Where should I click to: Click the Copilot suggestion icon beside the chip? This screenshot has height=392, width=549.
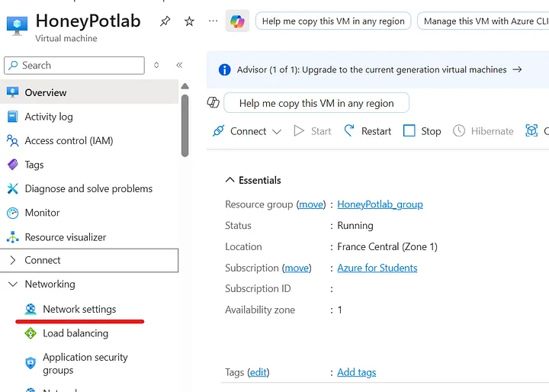(213, 103)
